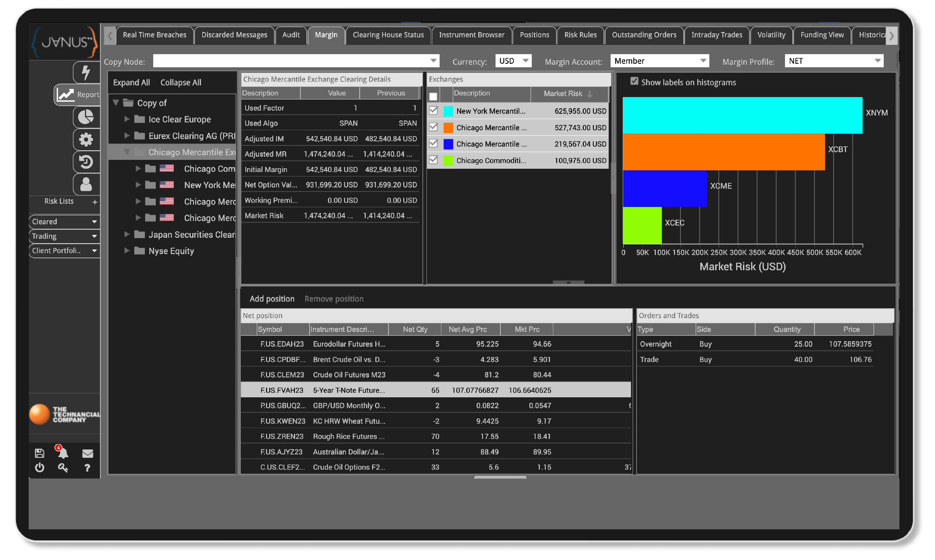Open the history clock sidebar icon
The height and width of the screenshot is (560, 935).
[86, 162]
